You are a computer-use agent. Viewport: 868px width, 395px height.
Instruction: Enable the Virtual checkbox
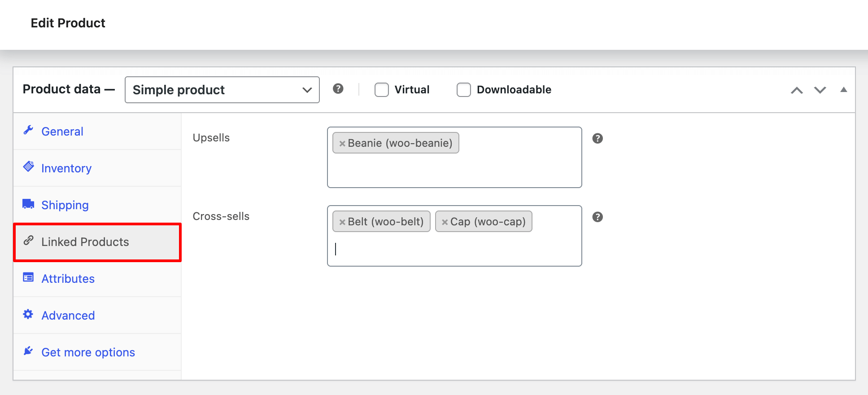click(382, 90)
